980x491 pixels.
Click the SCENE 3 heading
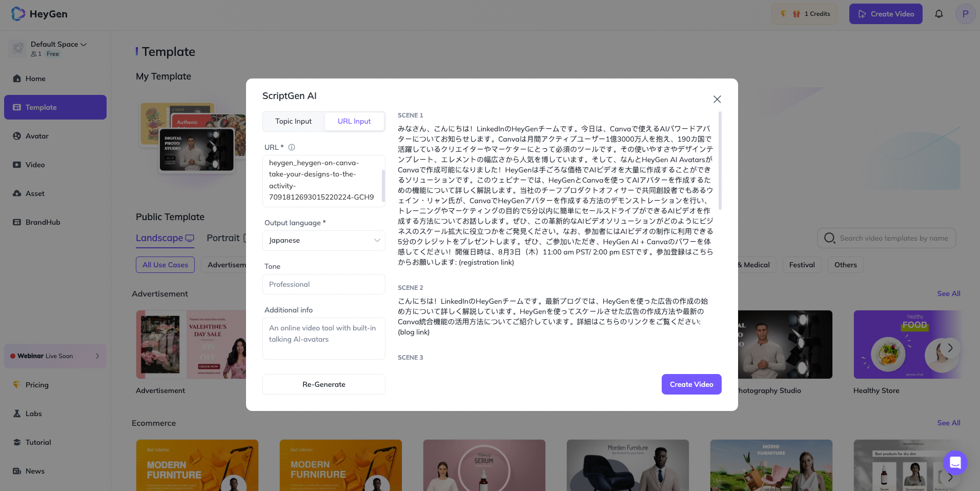(x=411, y=358)
